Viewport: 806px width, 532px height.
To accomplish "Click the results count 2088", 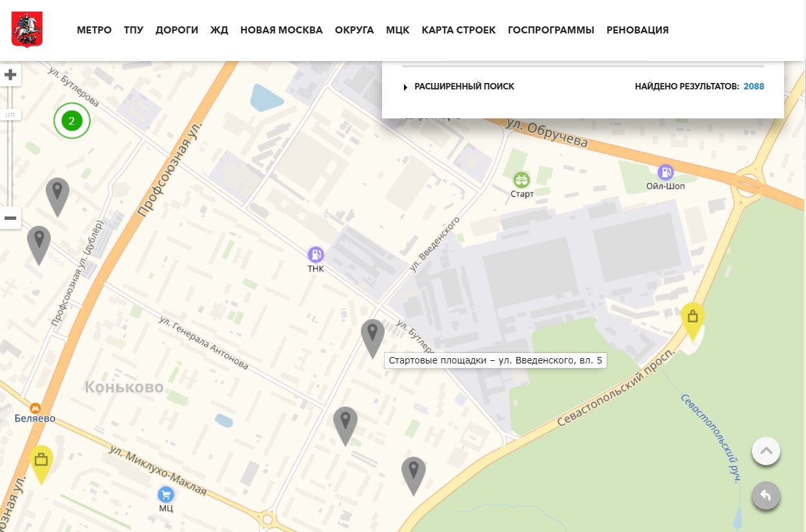I will pos(754,86).
